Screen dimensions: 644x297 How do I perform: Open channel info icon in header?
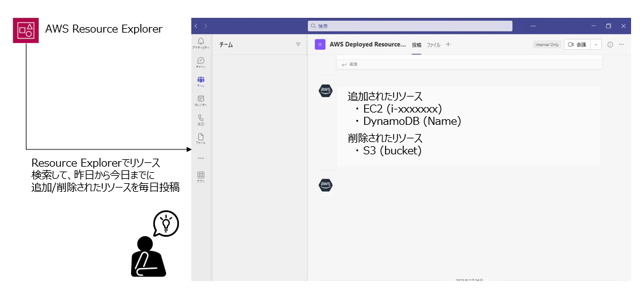point(610,44)
